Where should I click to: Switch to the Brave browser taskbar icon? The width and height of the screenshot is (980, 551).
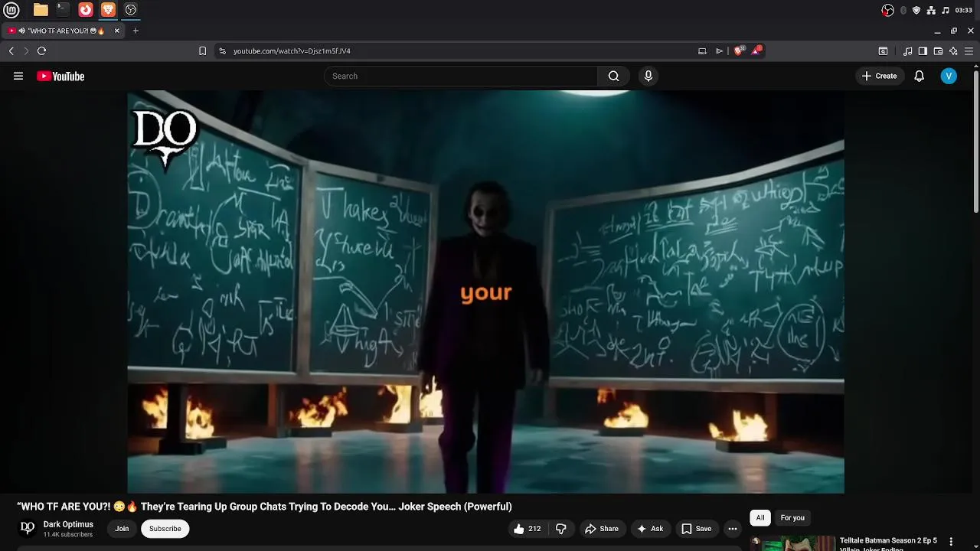pos(108,10)
